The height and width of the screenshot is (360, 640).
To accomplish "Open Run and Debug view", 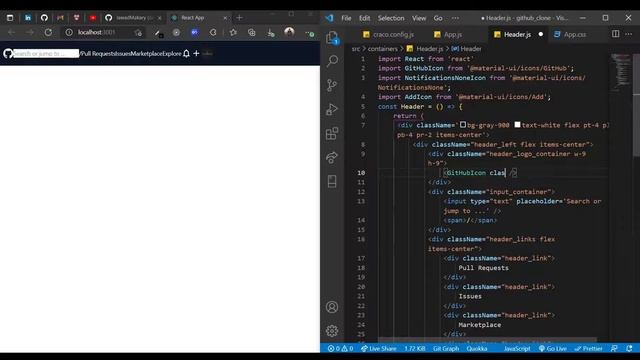I will (x=332, y=109).
